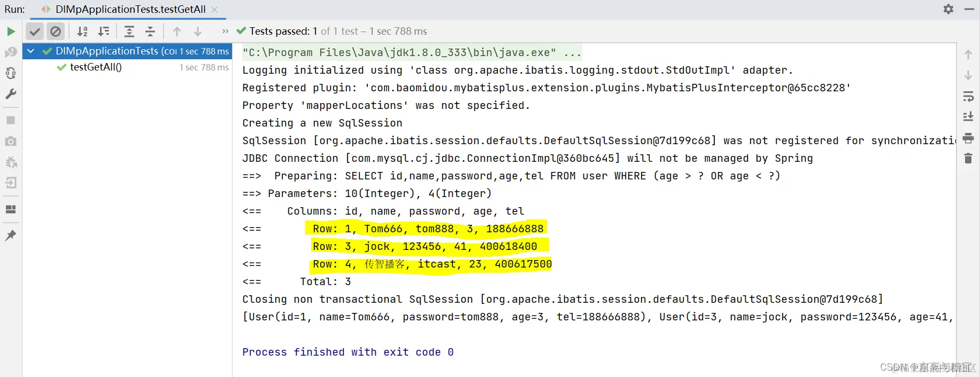
Task: Expand all test nodes
Action: tap(129, 32)
